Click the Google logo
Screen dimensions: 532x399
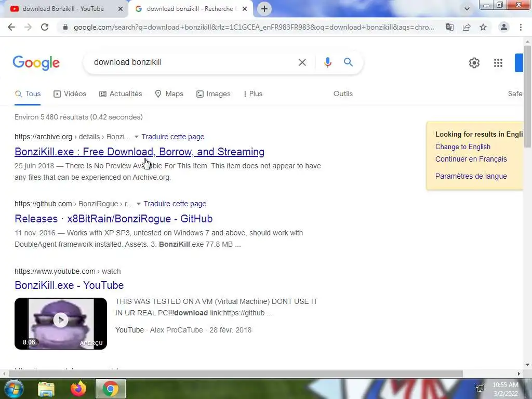(36, 63)
